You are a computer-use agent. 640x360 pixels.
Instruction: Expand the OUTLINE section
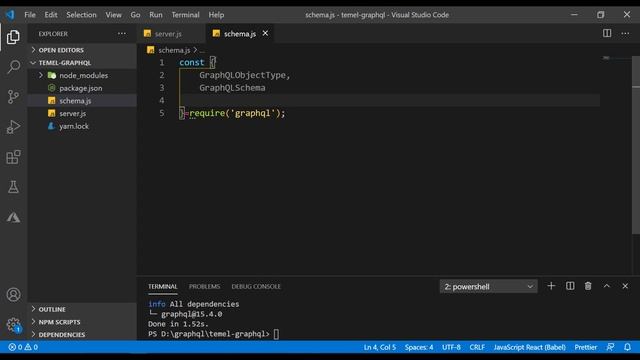point(82,309)
